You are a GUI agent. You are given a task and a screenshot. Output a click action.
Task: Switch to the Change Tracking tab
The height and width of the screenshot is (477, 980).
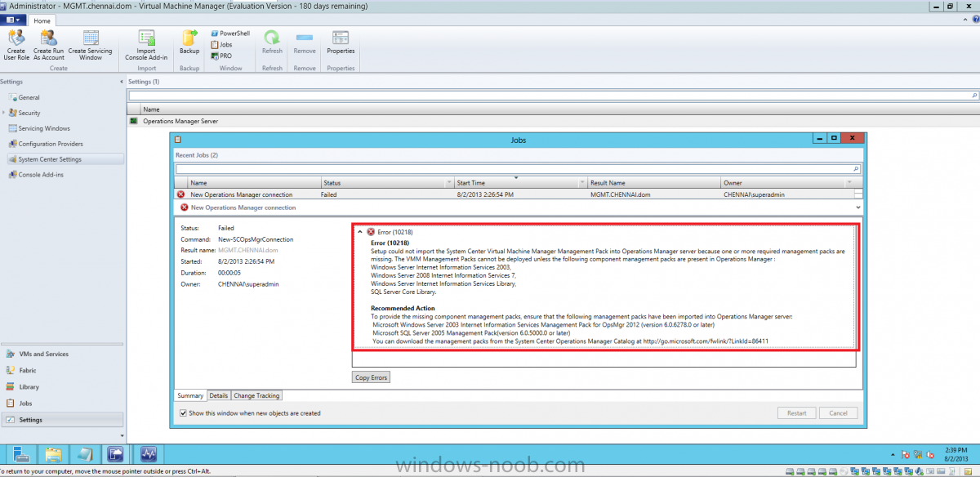click(x=256, y=395)
